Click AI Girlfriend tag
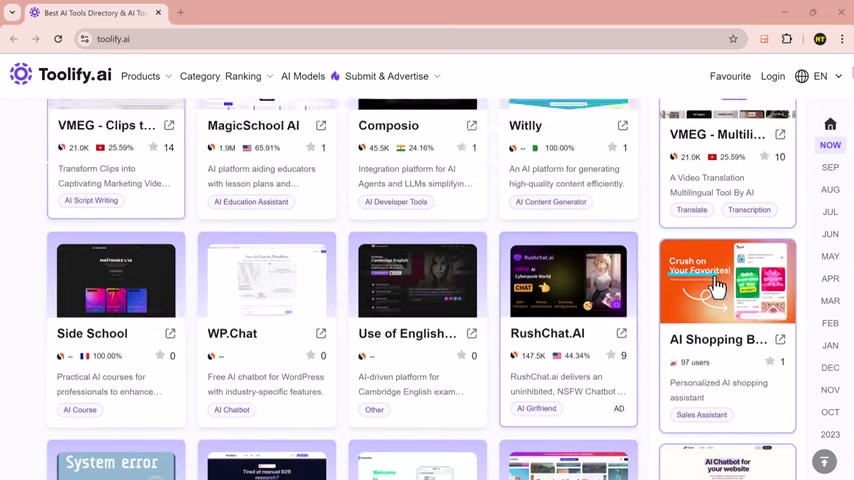 point(536,408)
